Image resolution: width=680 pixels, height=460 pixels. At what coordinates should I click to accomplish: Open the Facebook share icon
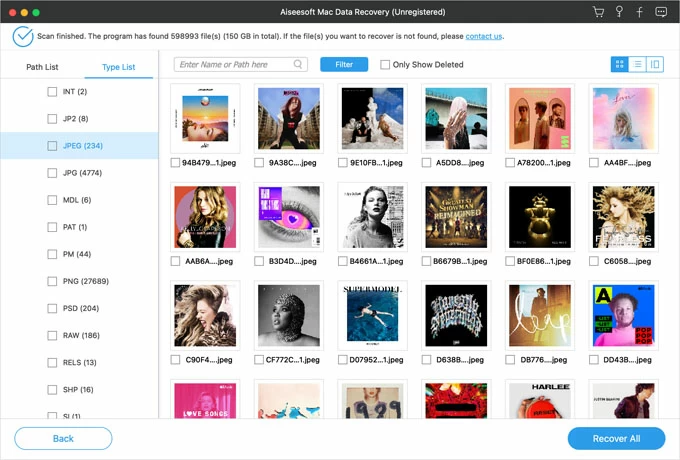pos(639,12)
